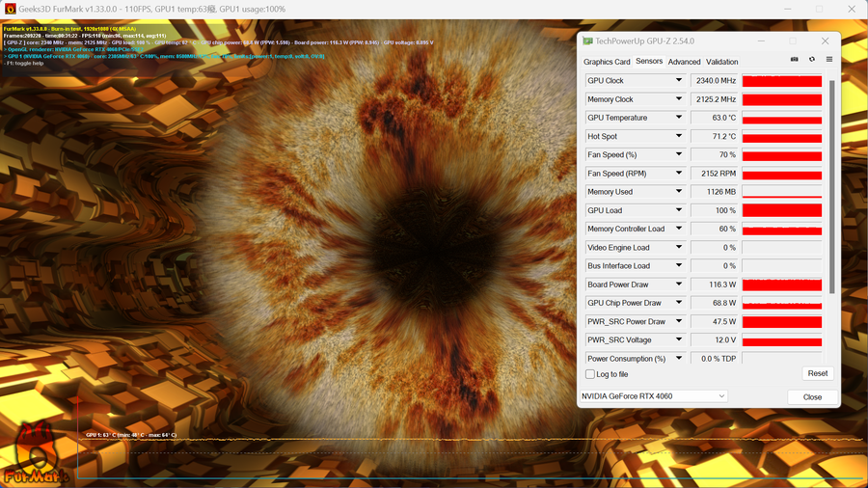Viewport: 868px width, 488px height.
Task: Open the Validation tab
Action: point(721,62)
